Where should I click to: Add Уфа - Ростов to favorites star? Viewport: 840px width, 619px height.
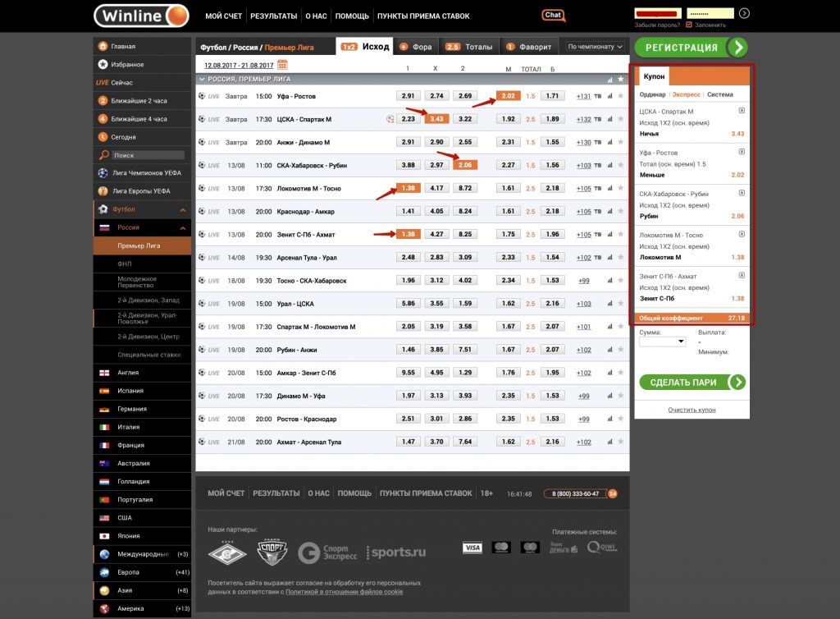pos(620,96)
